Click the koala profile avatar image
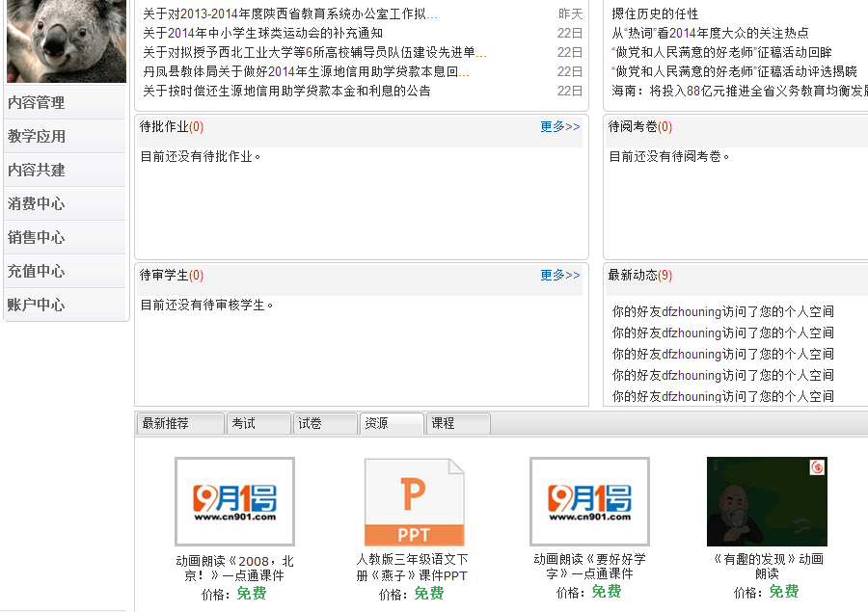The image size is (868, 612). 66,40
